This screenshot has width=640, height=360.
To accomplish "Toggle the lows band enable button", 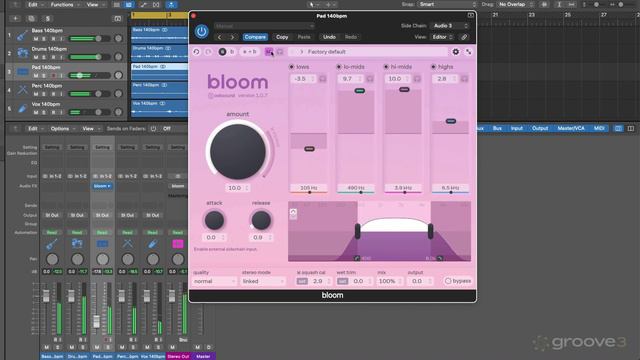I will (291, 67).
